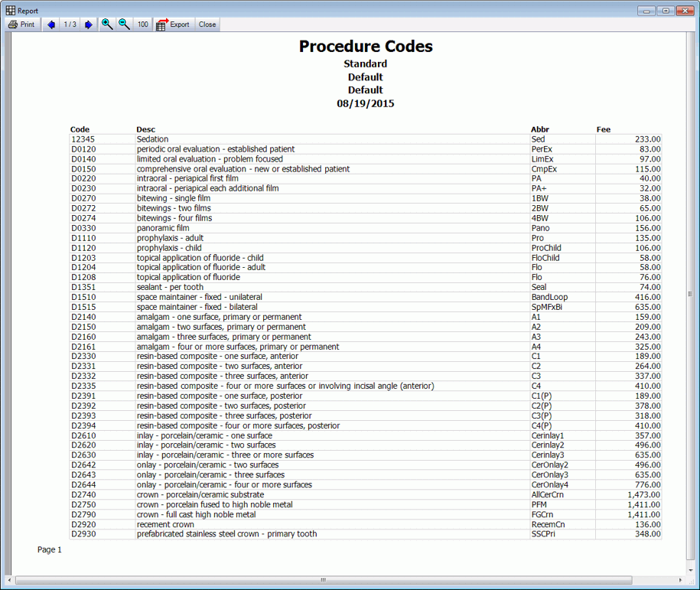Click abbreviation SSCPri
This screenshot has width=700, height=590.
click(x=543, y=534)
